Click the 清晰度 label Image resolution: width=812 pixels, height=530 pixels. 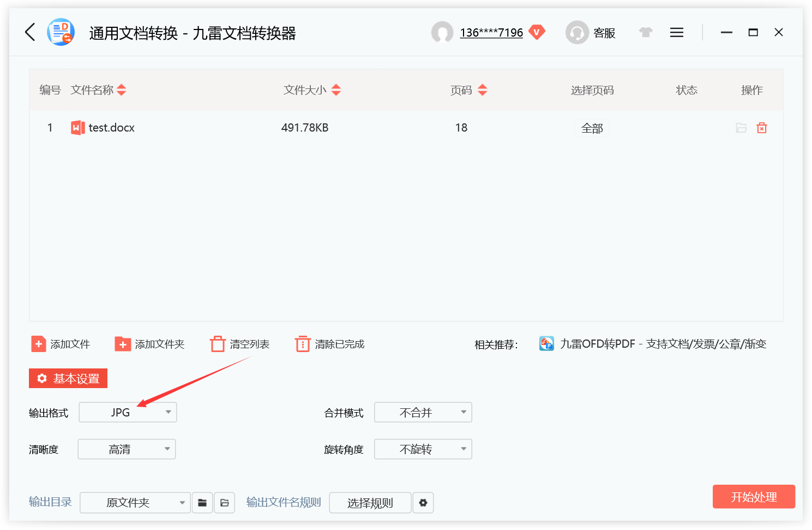44,449
